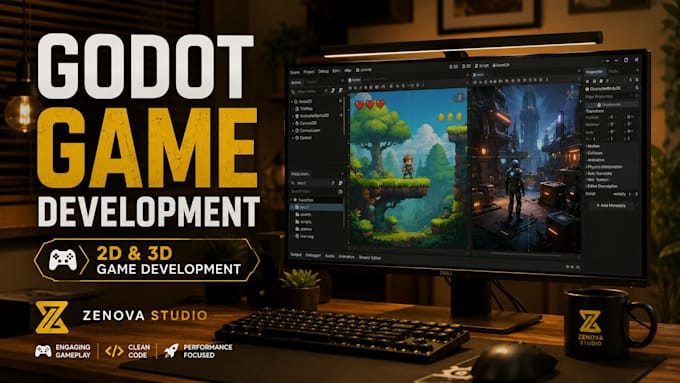Image resolution: width=680 pixels, height=383 pixels.
Task: Open the Debug menu
Action: [324, 71]
